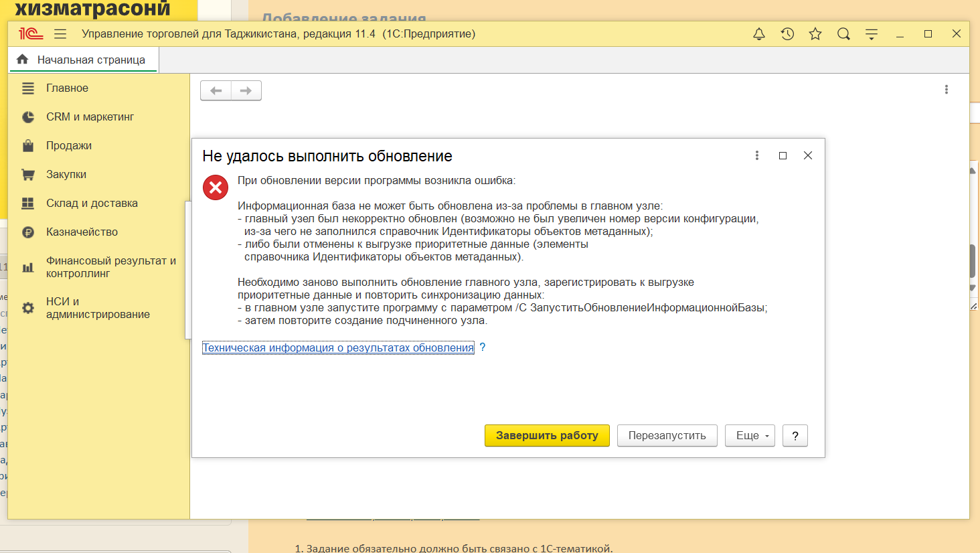Switch to Начальная страница tab
This screenshot has height=553, width=980.
tap(84, 60)
